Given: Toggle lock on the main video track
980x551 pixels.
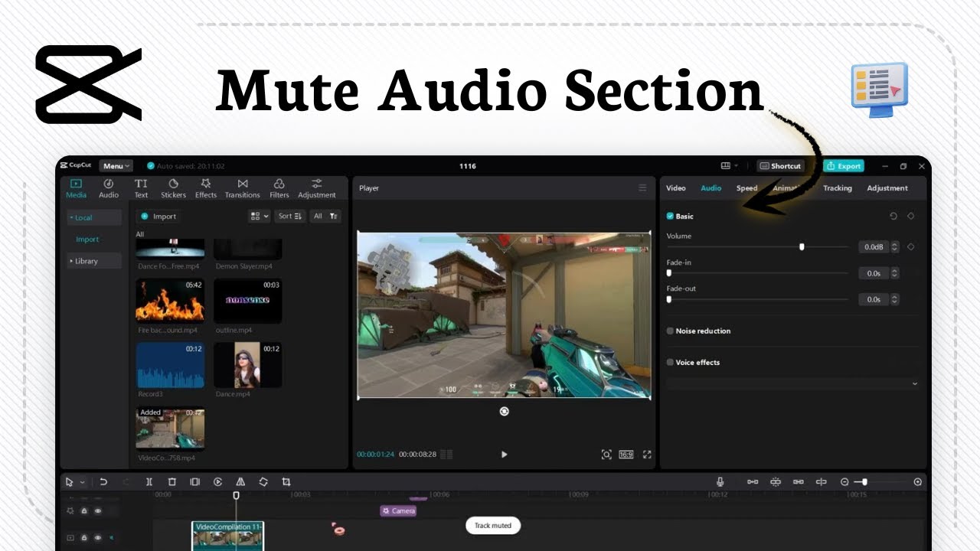Looking at the screenshot, I should click(84, 538).
